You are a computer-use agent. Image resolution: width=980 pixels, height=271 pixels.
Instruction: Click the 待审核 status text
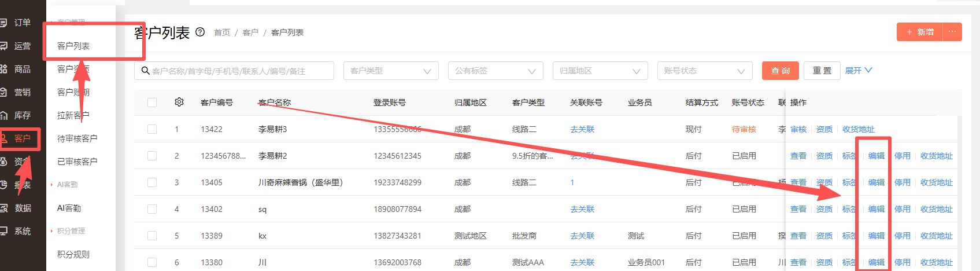(744, 129)
